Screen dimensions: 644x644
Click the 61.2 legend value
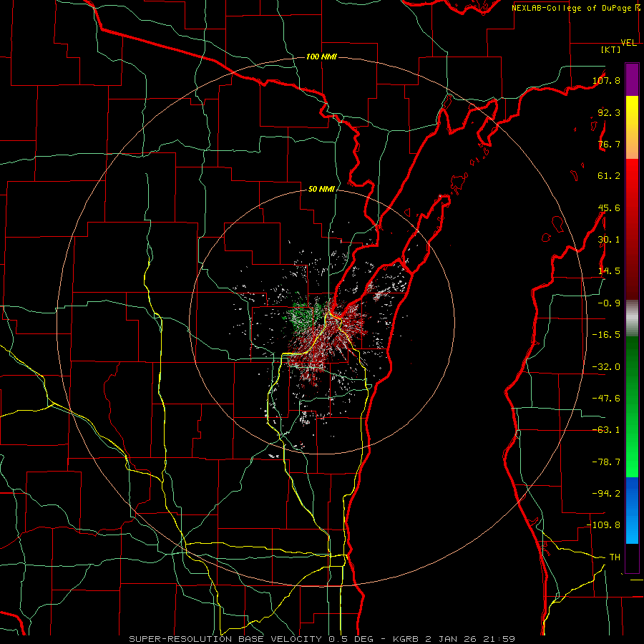(x=609, y=176)
